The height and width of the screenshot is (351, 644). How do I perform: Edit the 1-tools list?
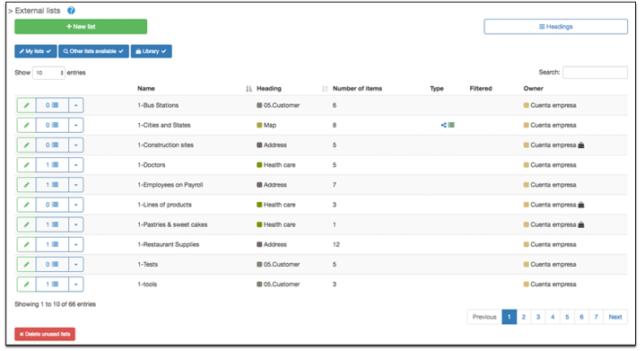(26, 285)
